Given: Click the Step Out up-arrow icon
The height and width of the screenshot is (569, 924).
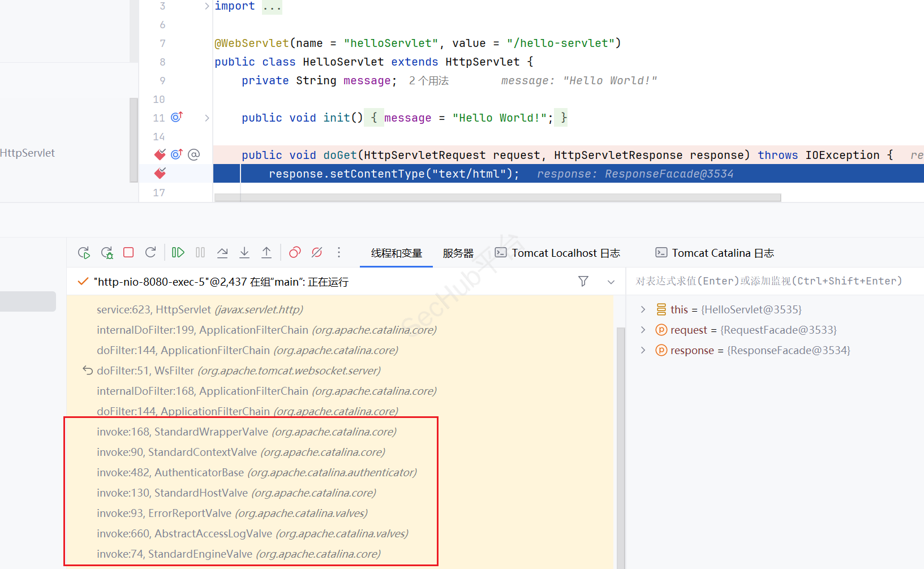Looking at the screenshot, I should [267, 252].
